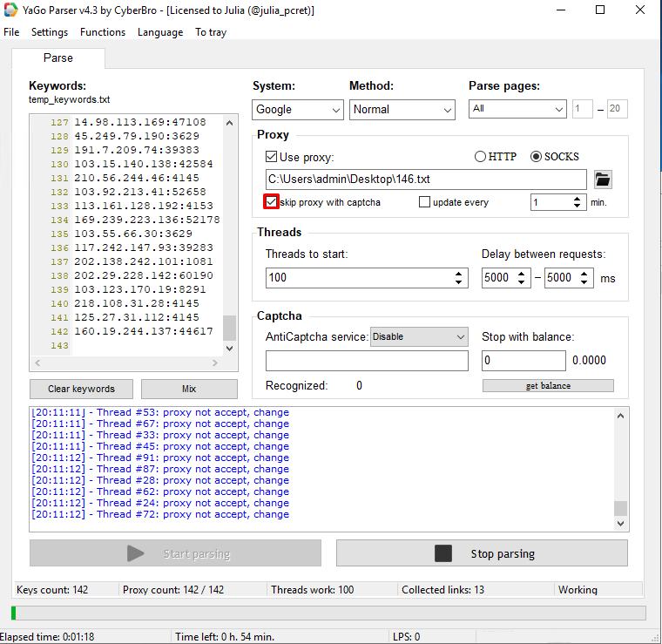Viewport: 662px width, 644px height.
Task: Click the Parse pages start field
Action: pos(582,109)
